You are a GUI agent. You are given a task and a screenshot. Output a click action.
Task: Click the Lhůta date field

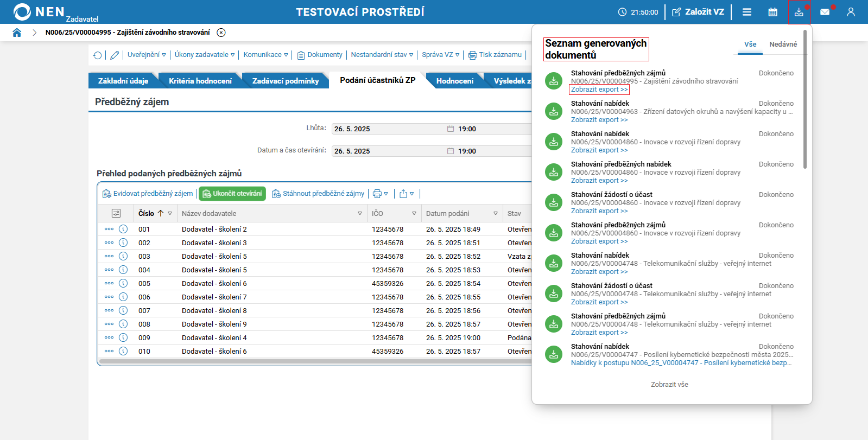(388, 129)
